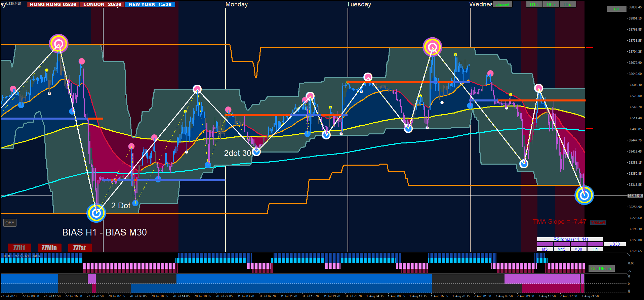Switch the OFF toggle button
Viewport: 644px width, 300px height.
(x=10, y=223)
